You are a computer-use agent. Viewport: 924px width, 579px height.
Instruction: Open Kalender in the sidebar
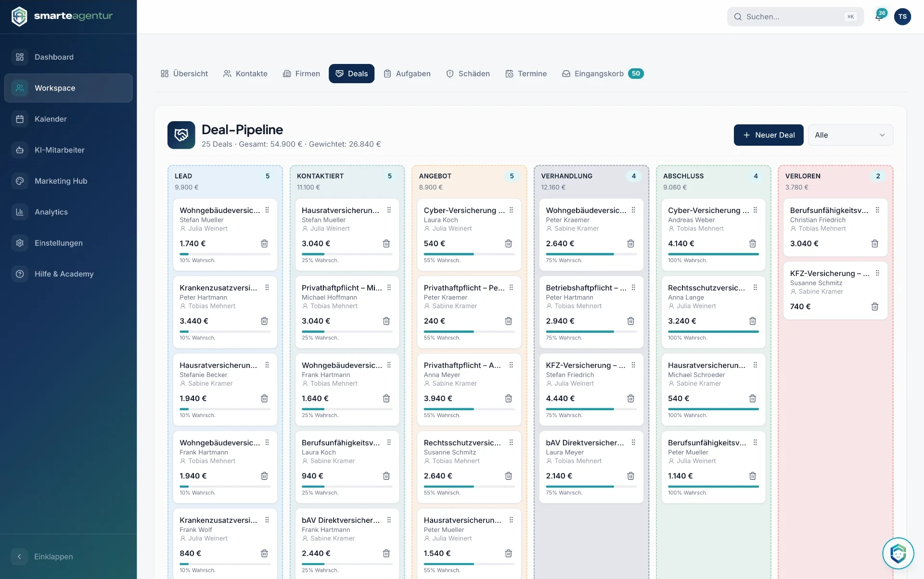click(x=68, y=119)
